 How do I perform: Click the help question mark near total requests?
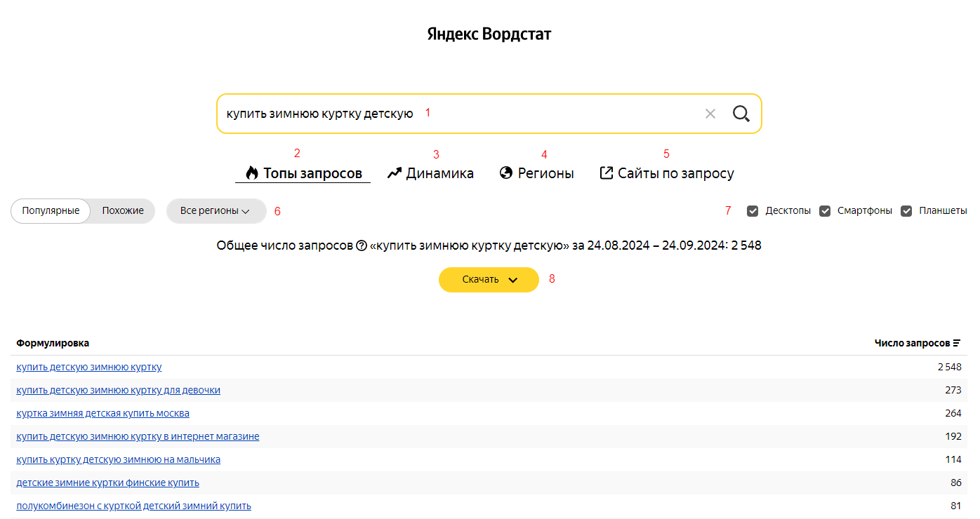[362, 245]
